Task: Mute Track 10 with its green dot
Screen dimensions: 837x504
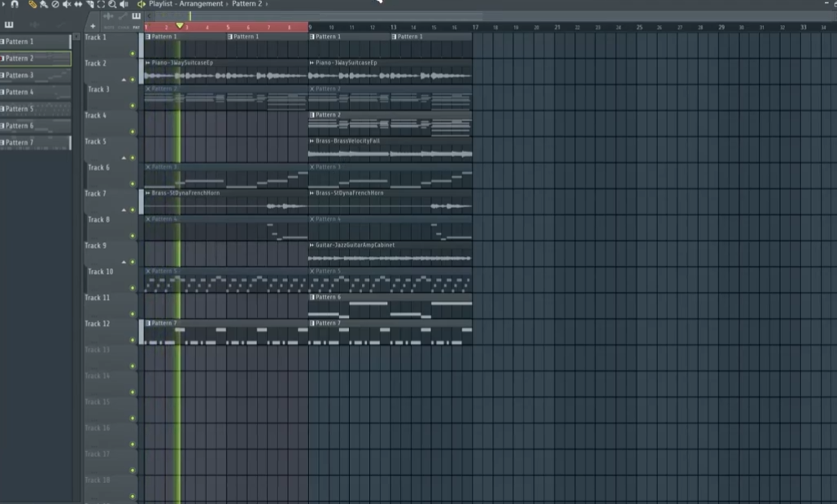Action: [x=133, y=288]
